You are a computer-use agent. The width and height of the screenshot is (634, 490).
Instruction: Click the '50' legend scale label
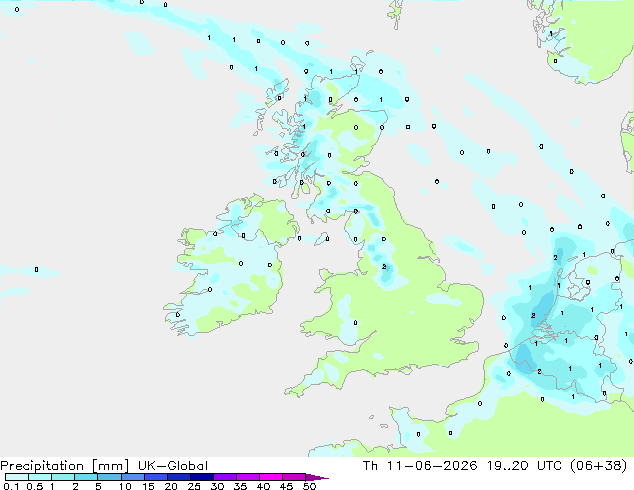click(309, 486)
